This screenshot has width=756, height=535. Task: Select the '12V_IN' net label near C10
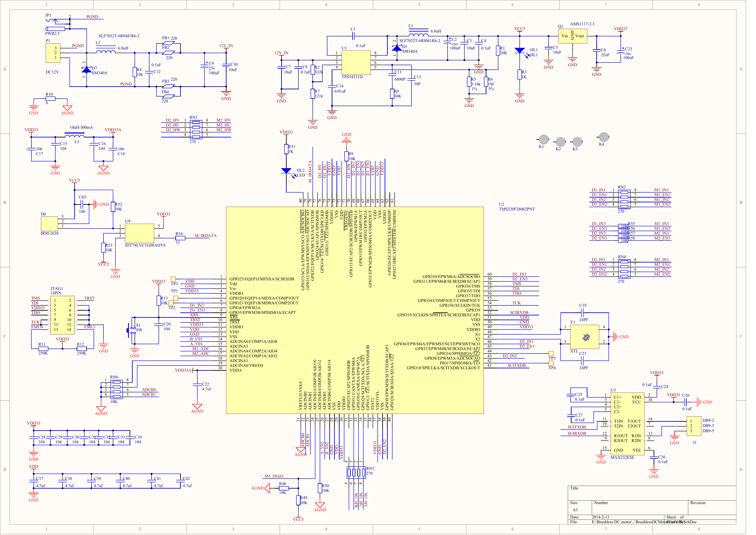click(x=226, y=46)
